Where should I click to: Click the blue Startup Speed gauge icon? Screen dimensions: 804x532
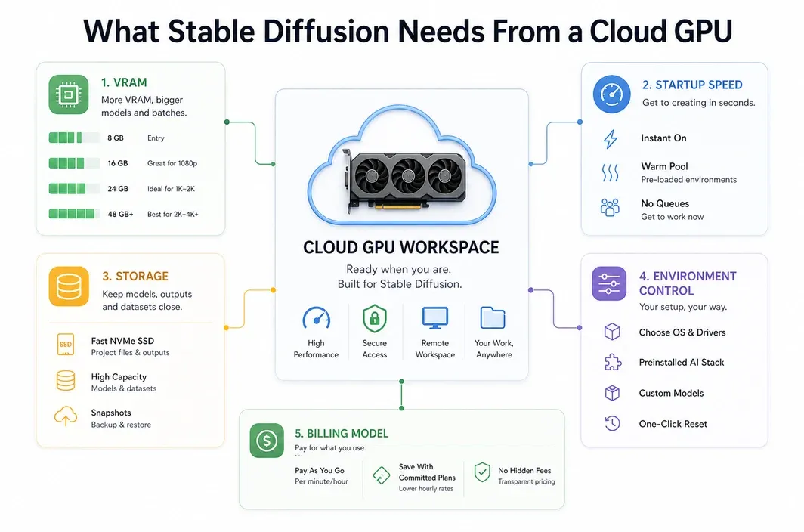coord(612,94)
